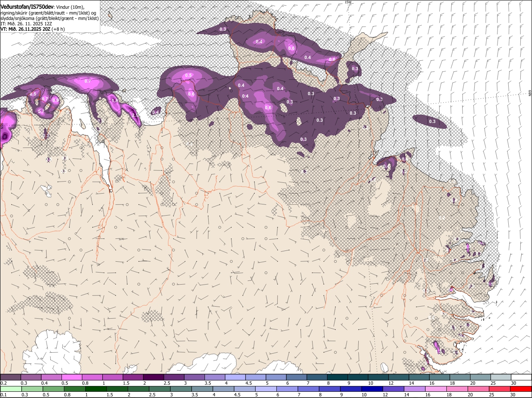Click the "0.1" rain scale label
The width and height of the screenshot is (532, 398).
(3, 395)
